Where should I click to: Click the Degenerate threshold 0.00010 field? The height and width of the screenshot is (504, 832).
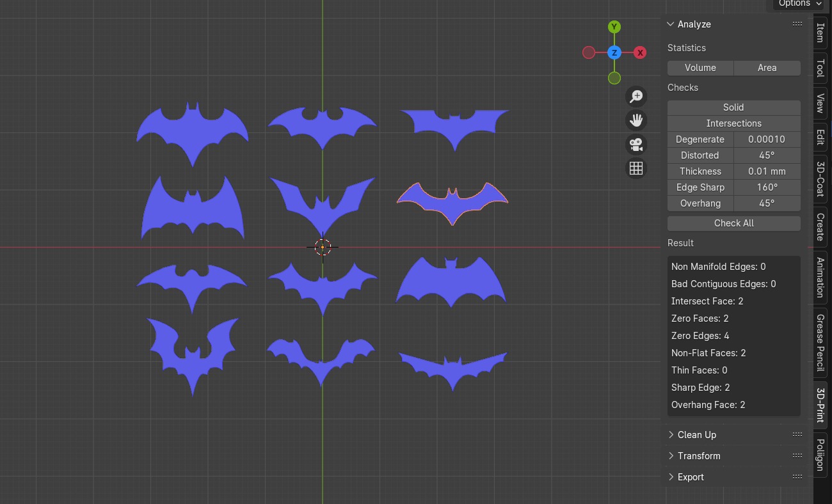coord(767,139)
